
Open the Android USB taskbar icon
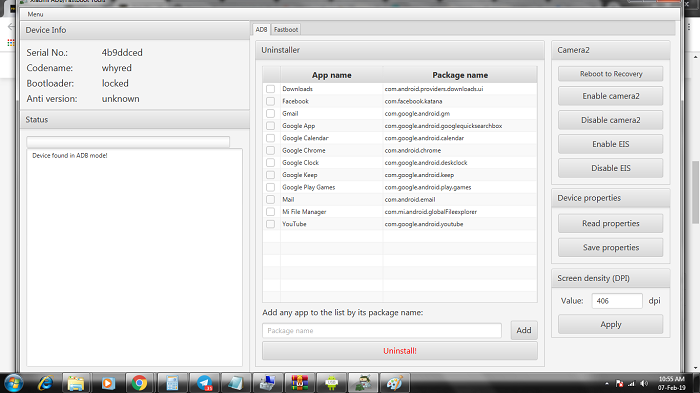331,383
